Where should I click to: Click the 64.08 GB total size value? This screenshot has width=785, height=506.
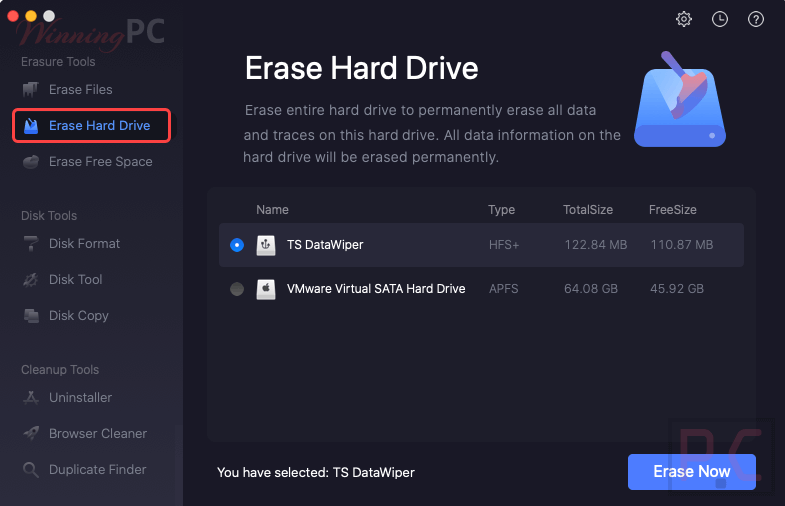(x=591, y=289)
